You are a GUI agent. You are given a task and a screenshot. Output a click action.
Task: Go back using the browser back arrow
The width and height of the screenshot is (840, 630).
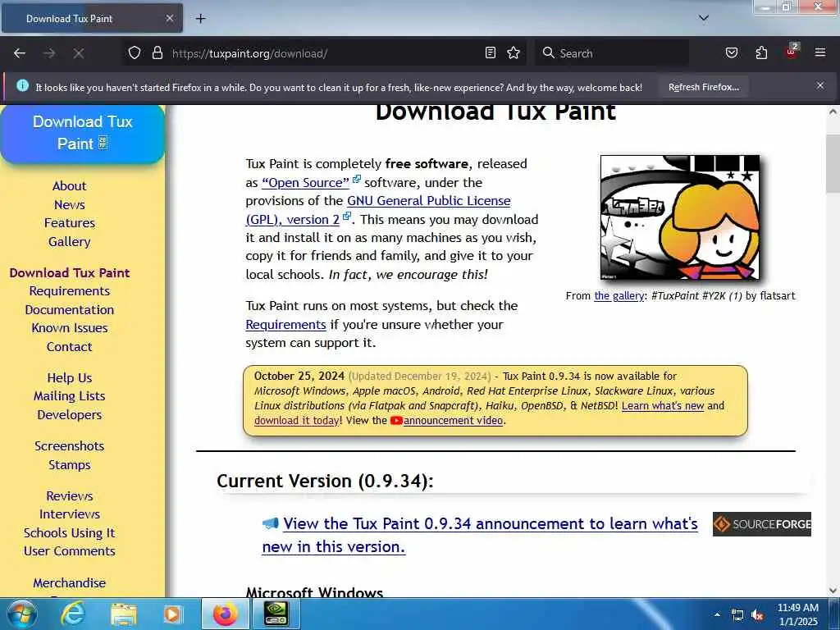tap(20, 53)
